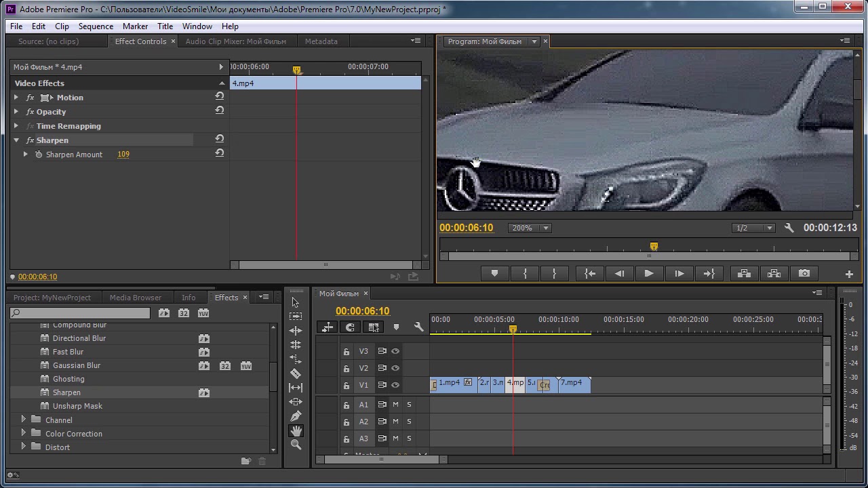Select the Zoom tool magnifier icon
This screenshot has width=868, height=488.
tap(296, 445)
